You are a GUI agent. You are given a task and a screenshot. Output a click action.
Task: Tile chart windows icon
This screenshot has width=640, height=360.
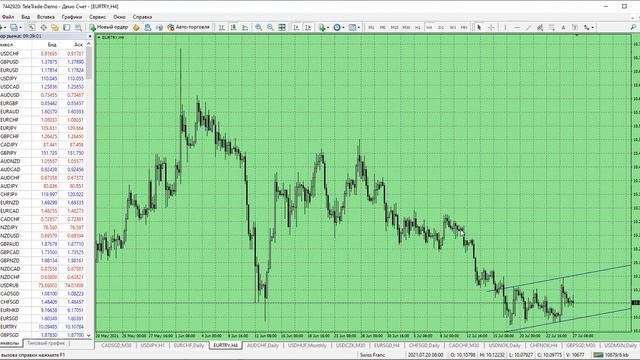tap(282, 27)
